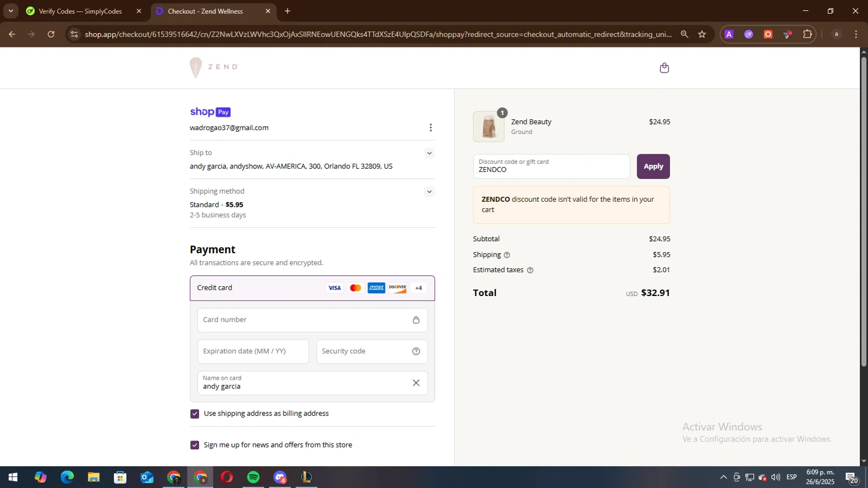This screenshot has height=488, width=868.
Task: Click the Discover card logo
Action: [398, 288]
